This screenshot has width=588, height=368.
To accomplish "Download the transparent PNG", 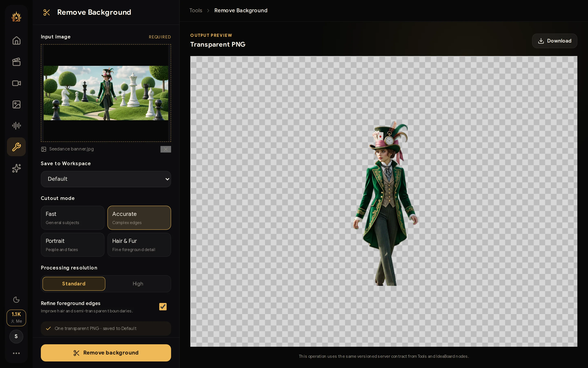I will click(555, 41).
